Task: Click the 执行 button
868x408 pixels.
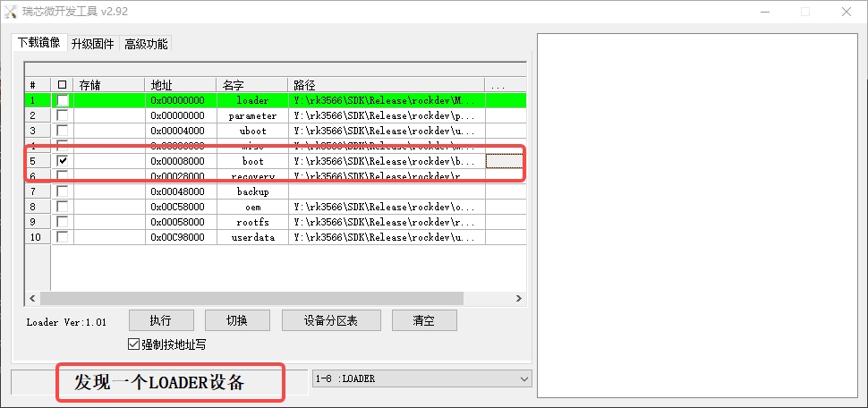Action: (161, 320)
